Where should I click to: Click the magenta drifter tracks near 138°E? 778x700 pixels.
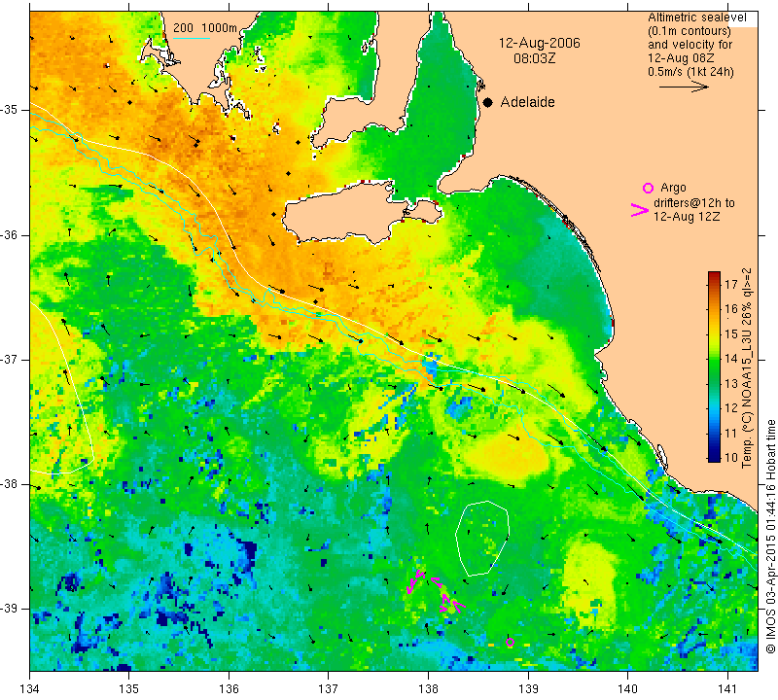(437, 590)
